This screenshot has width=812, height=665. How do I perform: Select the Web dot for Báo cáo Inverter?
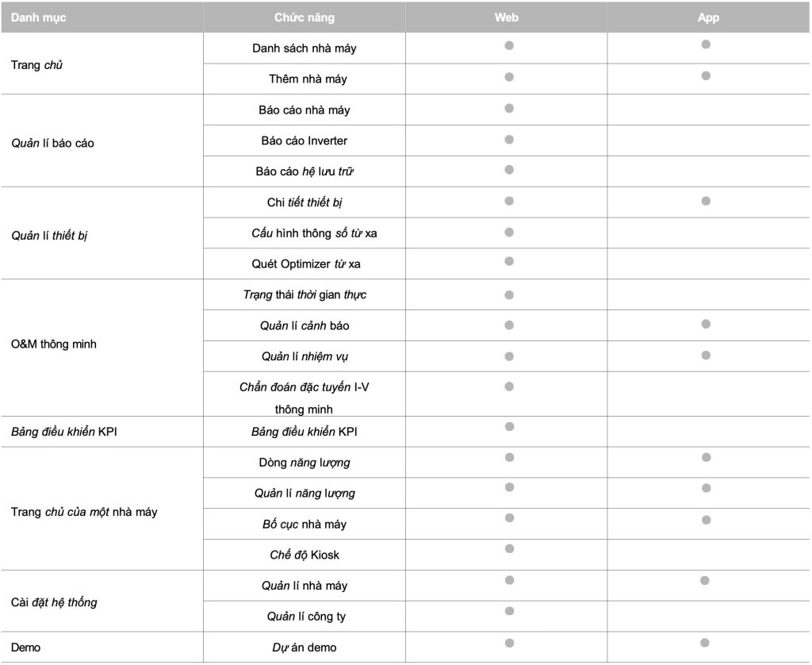pos(509,140)
